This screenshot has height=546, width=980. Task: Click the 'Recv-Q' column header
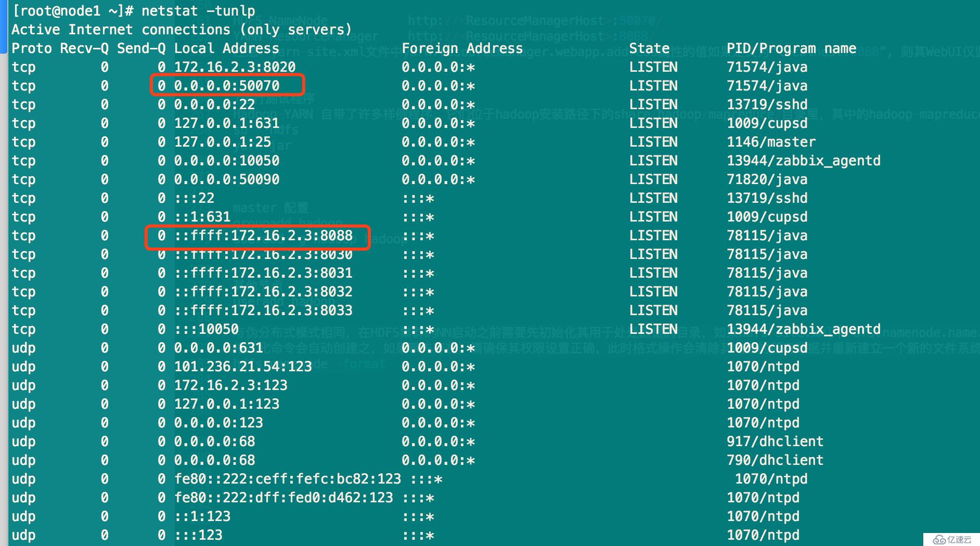coord(84,48)
